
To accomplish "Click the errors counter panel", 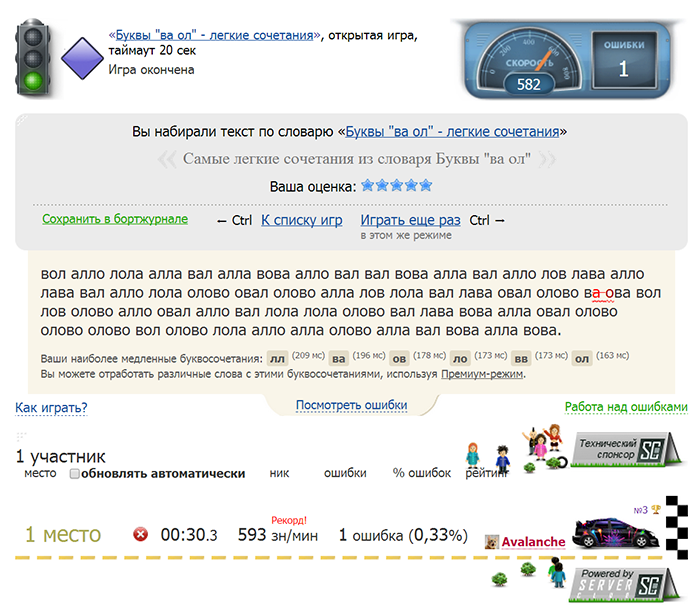I will tap(624, 60).
